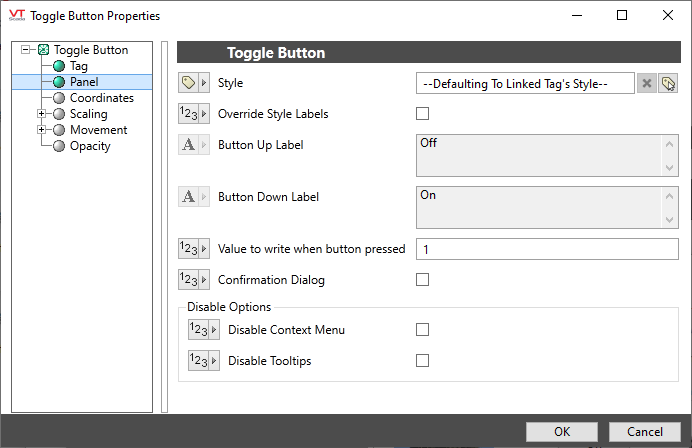Image resolution: width=692 pixels, height=448 pixels.
Task: Expand the Movement tree node
Action: [x=42, y=130]
